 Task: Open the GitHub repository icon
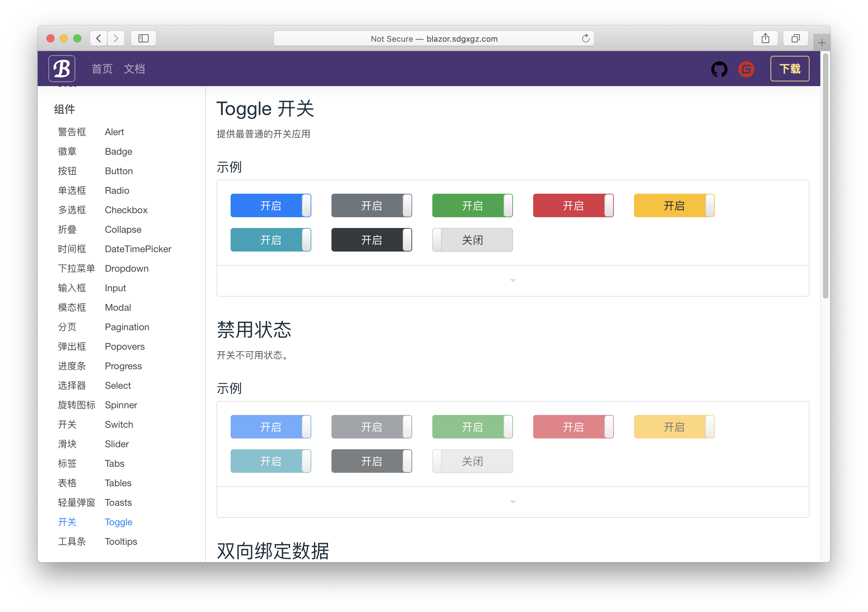pos(719,69)
